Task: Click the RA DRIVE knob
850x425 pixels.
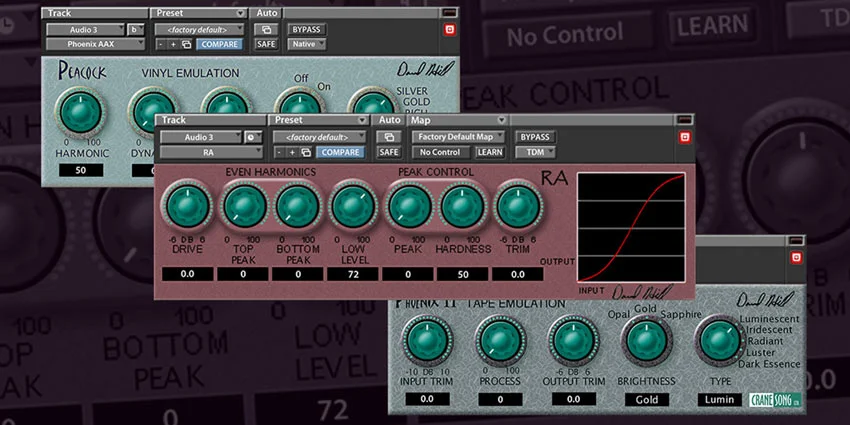Action: pyautogui.click(x=188, y=207)
